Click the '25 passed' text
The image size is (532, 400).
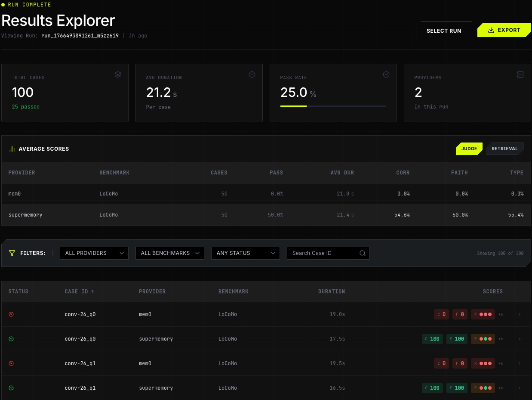click(x=26, y=107)
